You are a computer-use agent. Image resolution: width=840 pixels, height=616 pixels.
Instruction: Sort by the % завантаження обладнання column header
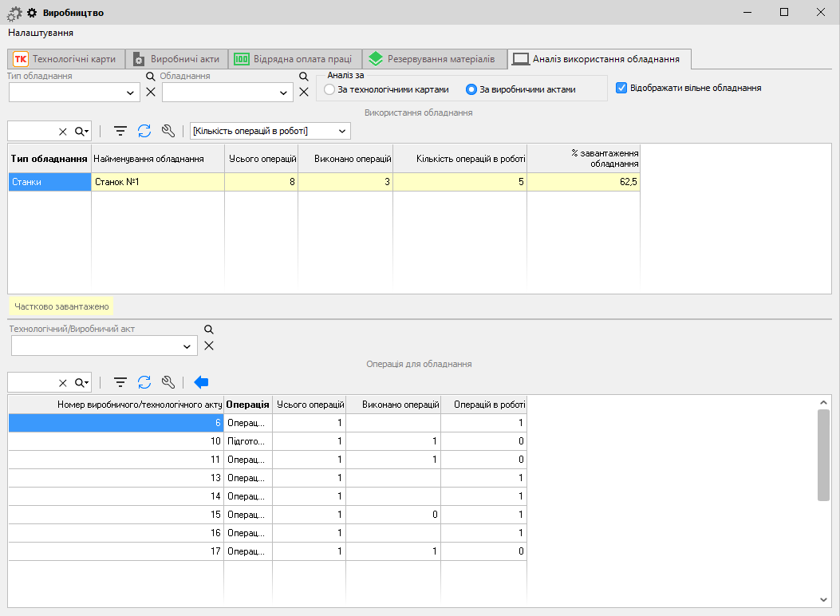tap(583, 159)
